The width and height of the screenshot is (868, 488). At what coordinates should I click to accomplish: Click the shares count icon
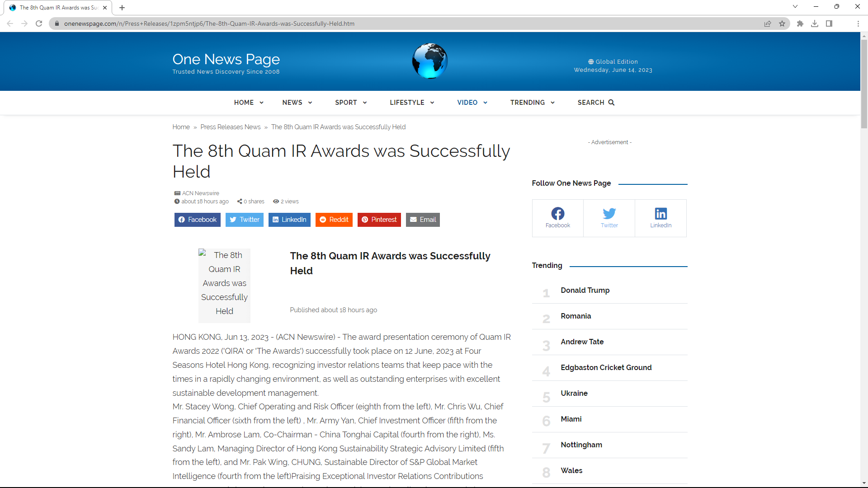[240, 202]
